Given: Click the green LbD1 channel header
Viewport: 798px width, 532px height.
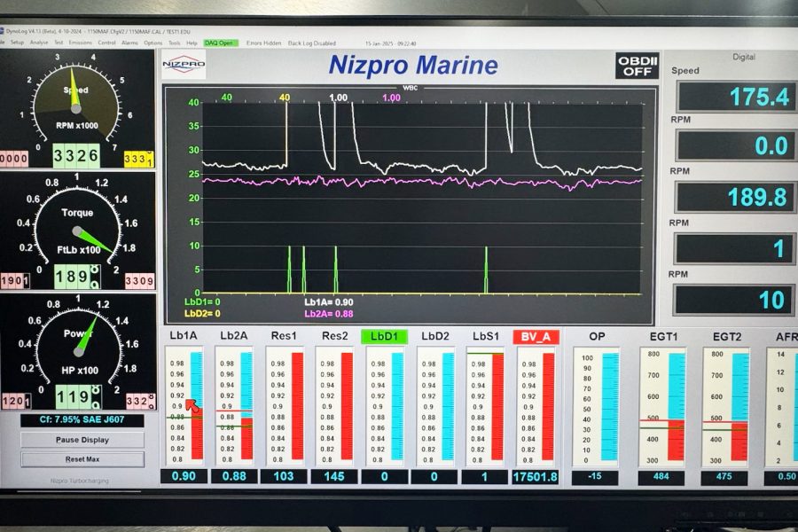Looking at the screenshot, I should (384, 337).
